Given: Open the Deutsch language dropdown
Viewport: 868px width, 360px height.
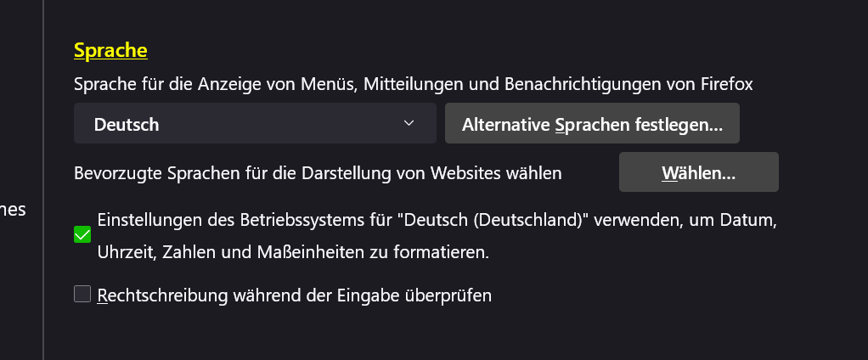Looking at the screenshot, I should pos(255,124).
